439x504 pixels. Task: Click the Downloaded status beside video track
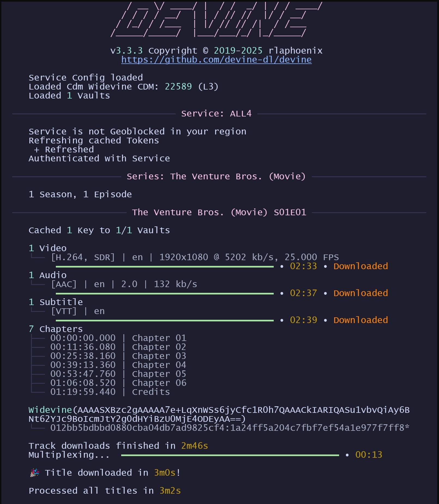(361, 266)
